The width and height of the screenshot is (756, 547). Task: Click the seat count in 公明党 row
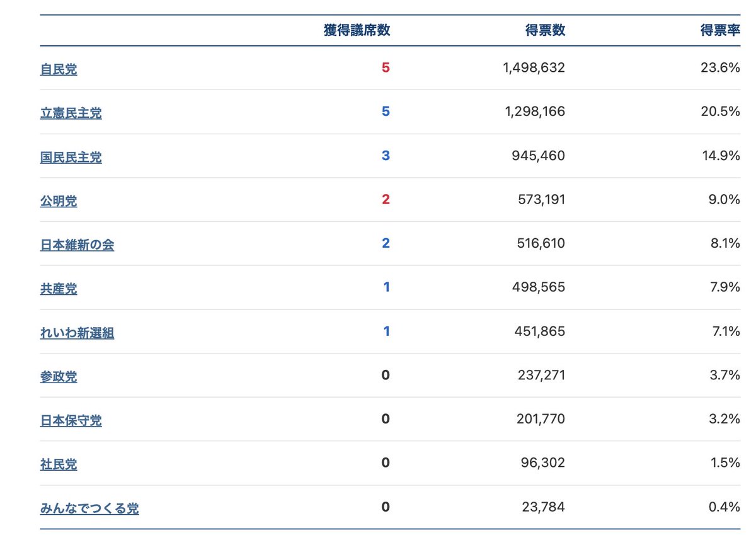click(x=386, y=200)
